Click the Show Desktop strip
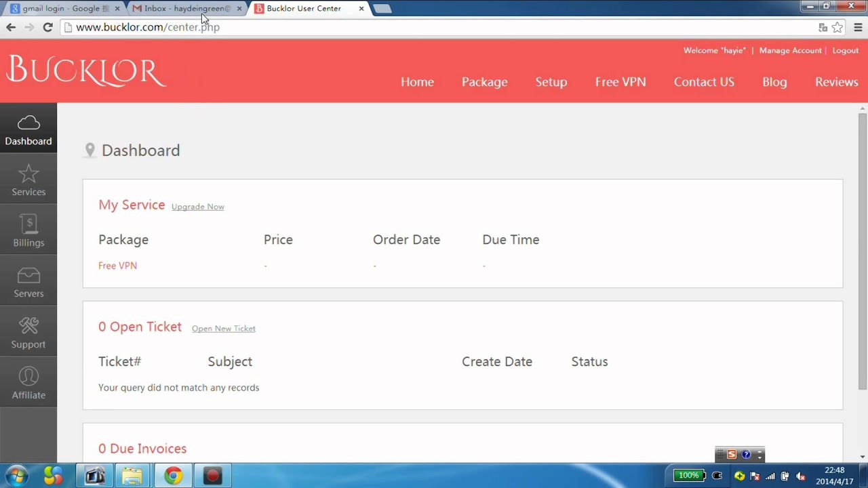The height and width of the screenshot is (488, 868). click(x=864, y=476)
